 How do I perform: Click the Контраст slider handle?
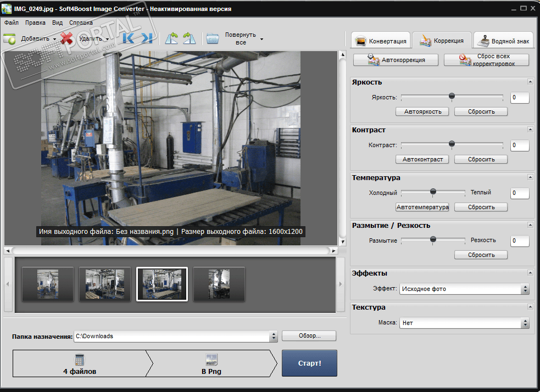coord(452,144)
